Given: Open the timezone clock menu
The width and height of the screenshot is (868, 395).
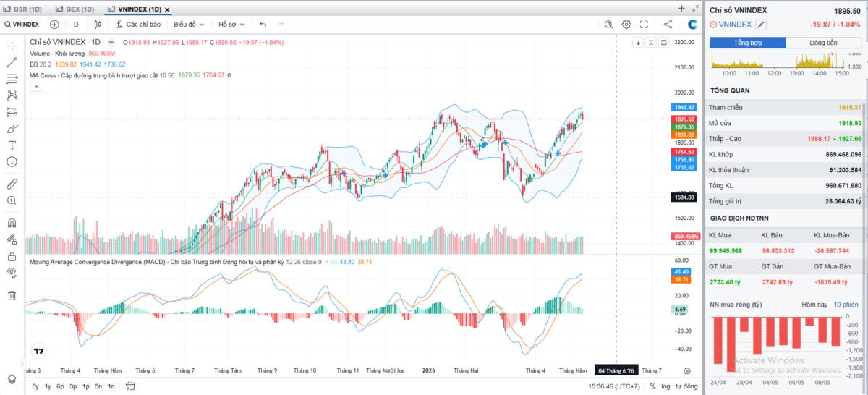Looking at the screenshot, I should coord(615,386).
